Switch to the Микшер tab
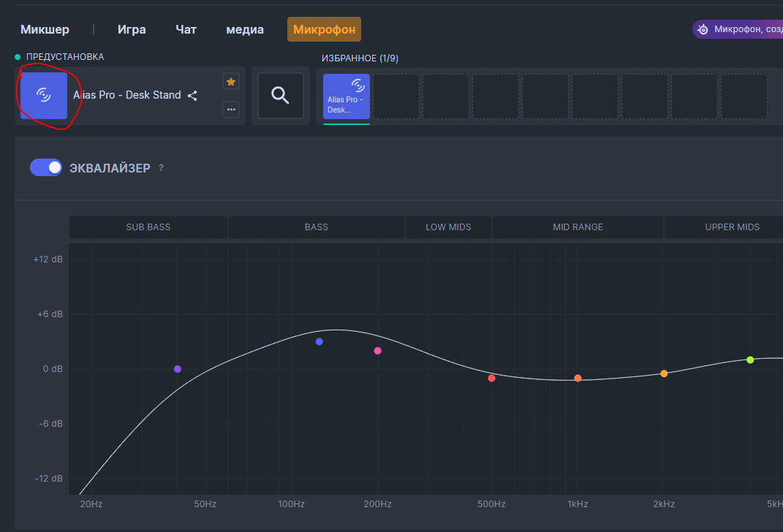This screenshot has height=532, width=783. [x=45, y=29]
